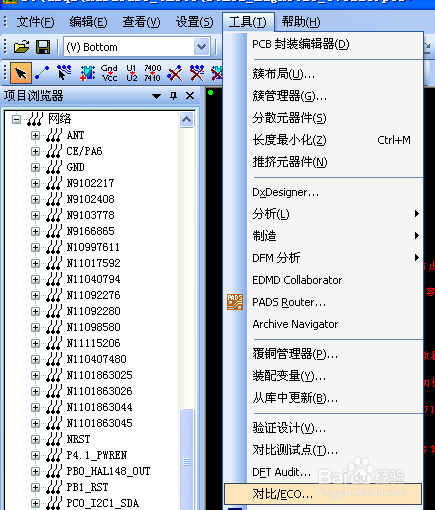Select the PC0_I2C1_SDA net row

(x=102, y=503)
